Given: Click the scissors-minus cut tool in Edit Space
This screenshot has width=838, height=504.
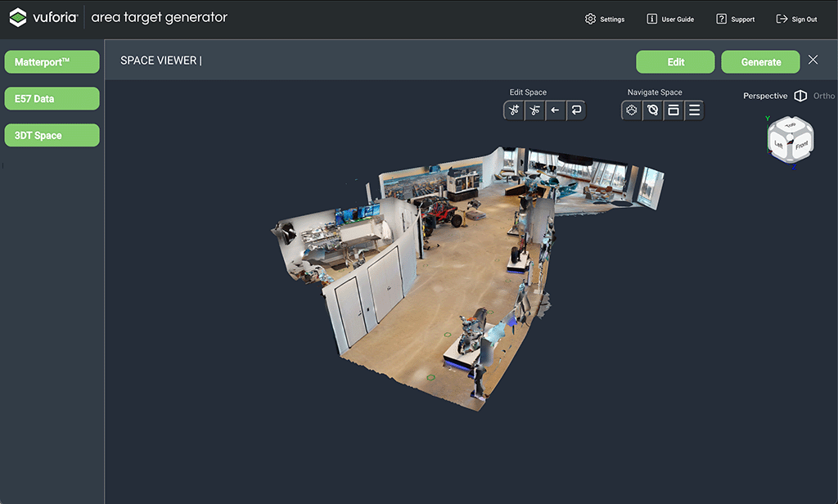Looking at the screenshot, I should tap(535, 110).
